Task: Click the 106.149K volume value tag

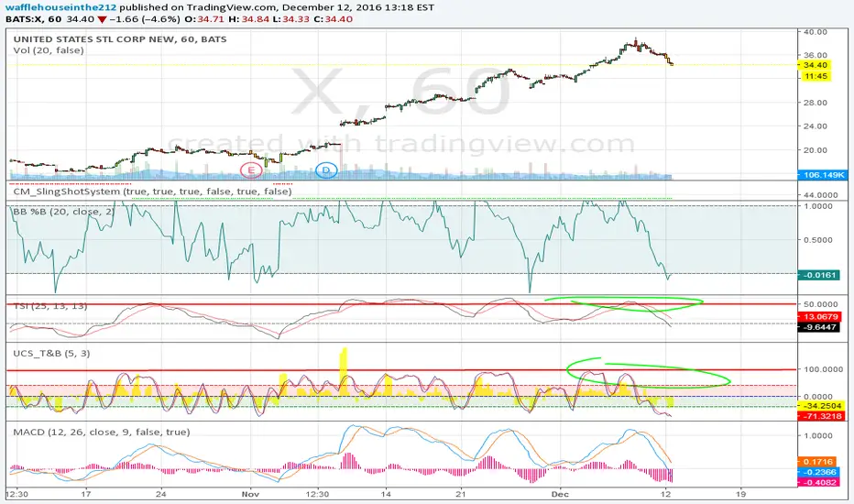Action: click(x=822, y=175)
